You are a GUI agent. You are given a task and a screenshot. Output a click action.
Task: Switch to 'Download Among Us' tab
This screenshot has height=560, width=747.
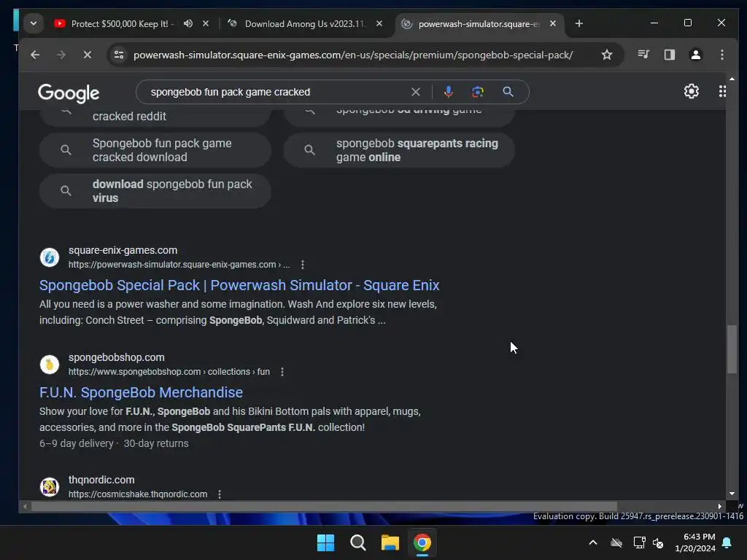(x=305, y=23)
